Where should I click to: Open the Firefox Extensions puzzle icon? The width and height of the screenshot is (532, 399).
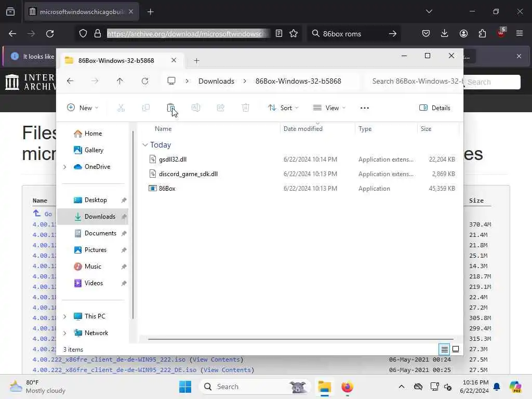[x=482, y=33]
